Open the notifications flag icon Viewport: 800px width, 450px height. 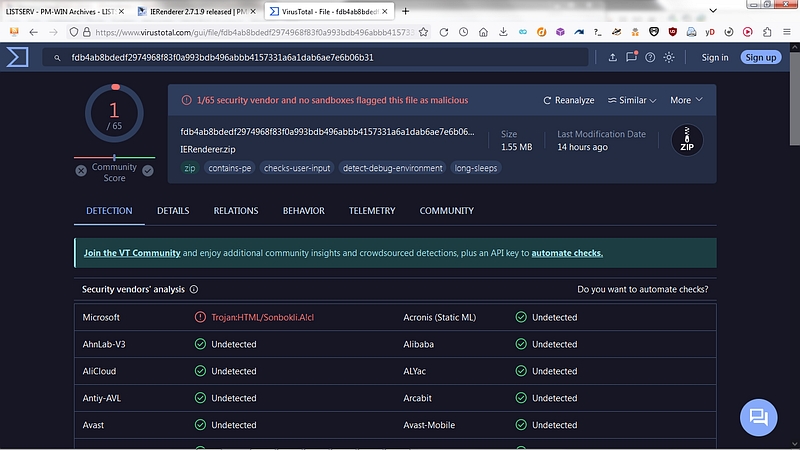(x=631, y=57)
